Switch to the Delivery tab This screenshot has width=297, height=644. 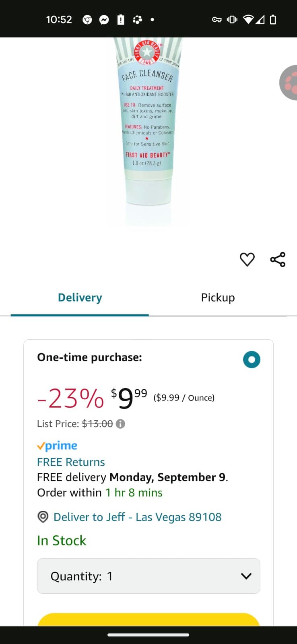tap(80, 298)
